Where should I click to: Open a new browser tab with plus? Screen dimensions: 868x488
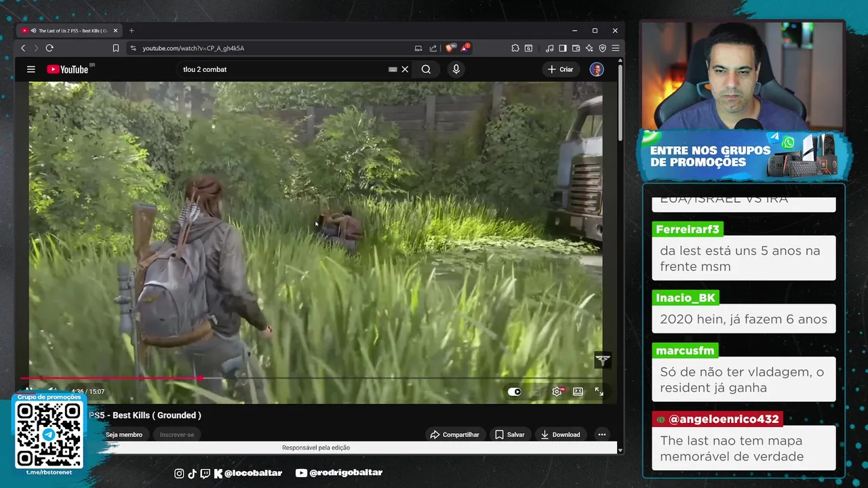click(132, 30)
